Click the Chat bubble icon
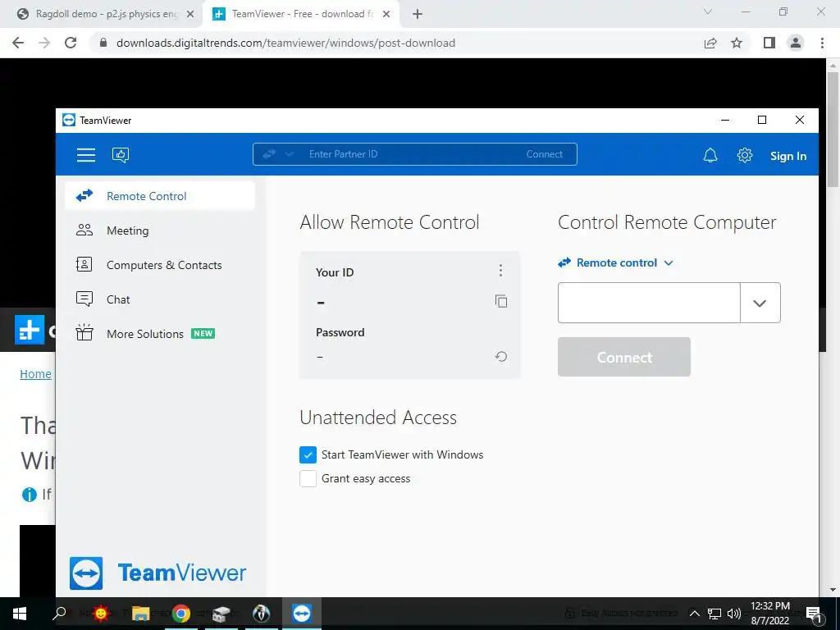 pos(84,299)
